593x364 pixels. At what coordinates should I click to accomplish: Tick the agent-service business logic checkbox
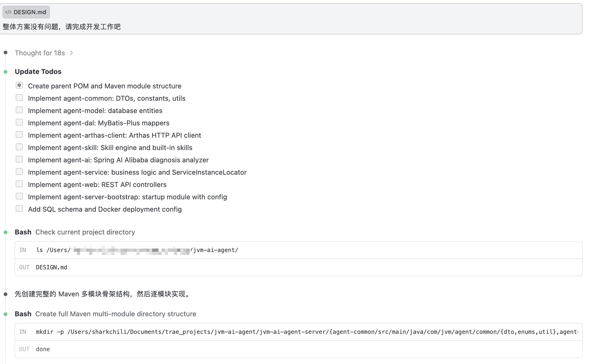[x=19, y=172]
